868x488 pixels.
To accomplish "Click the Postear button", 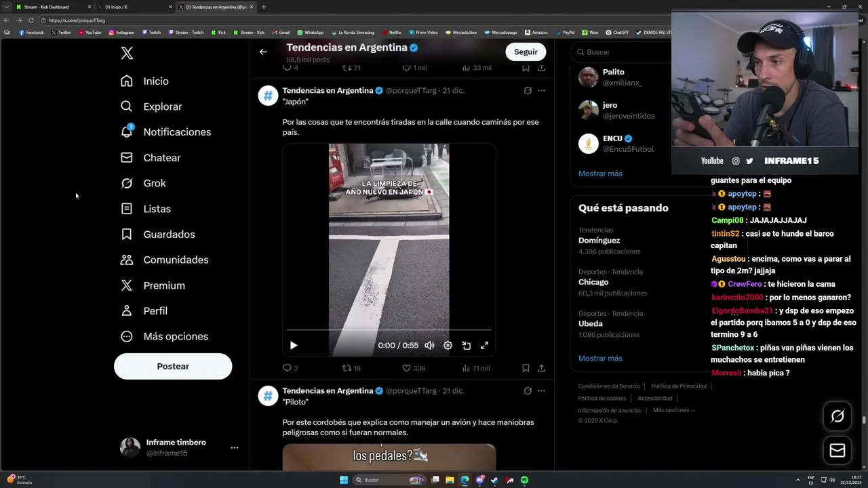I will (173, 366).
